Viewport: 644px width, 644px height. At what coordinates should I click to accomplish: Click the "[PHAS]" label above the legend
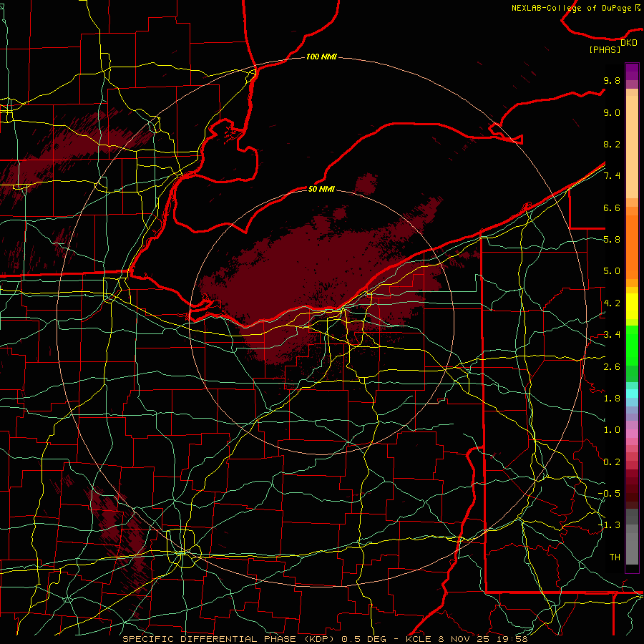pyautogui.click(x=605, y=49)
